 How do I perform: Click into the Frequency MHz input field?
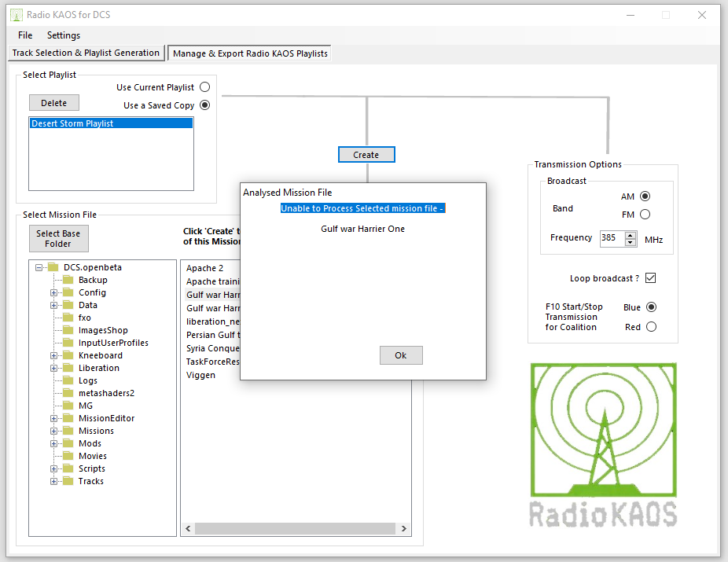612,238
